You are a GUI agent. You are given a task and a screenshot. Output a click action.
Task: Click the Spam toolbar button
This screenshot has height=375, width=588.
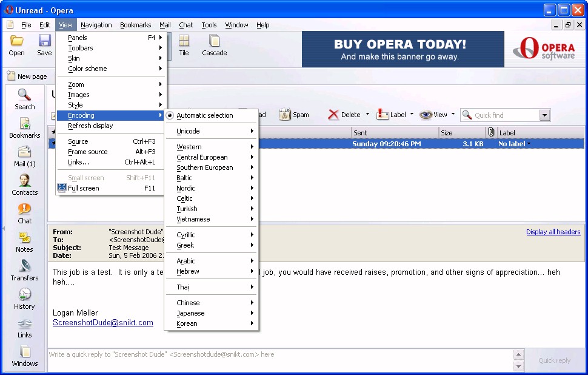pos(294,115)
